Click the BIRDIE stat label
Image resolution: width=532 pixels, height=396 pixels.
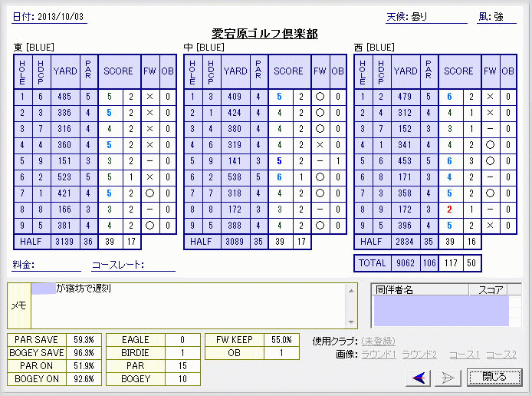click(x=136, y=353)
